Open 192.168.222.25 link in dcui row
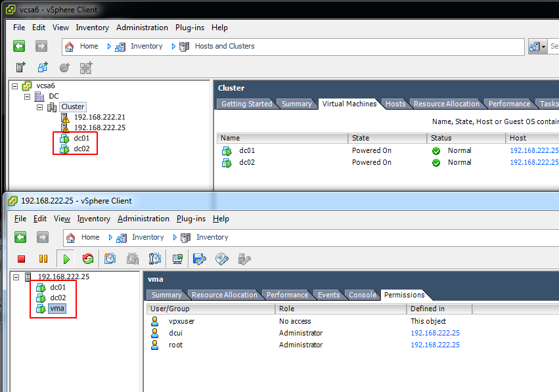 click(x=436, y=333)
